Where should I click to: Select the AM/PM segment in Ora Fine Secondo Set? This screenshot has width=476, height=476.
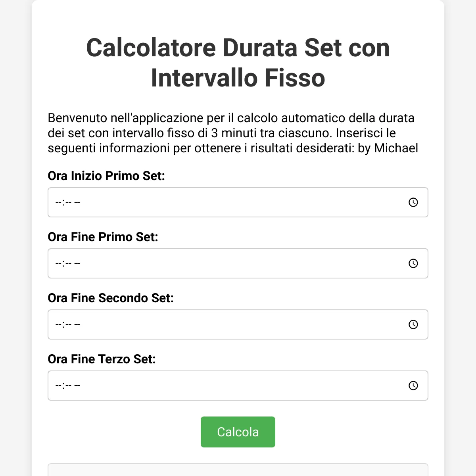77,324
